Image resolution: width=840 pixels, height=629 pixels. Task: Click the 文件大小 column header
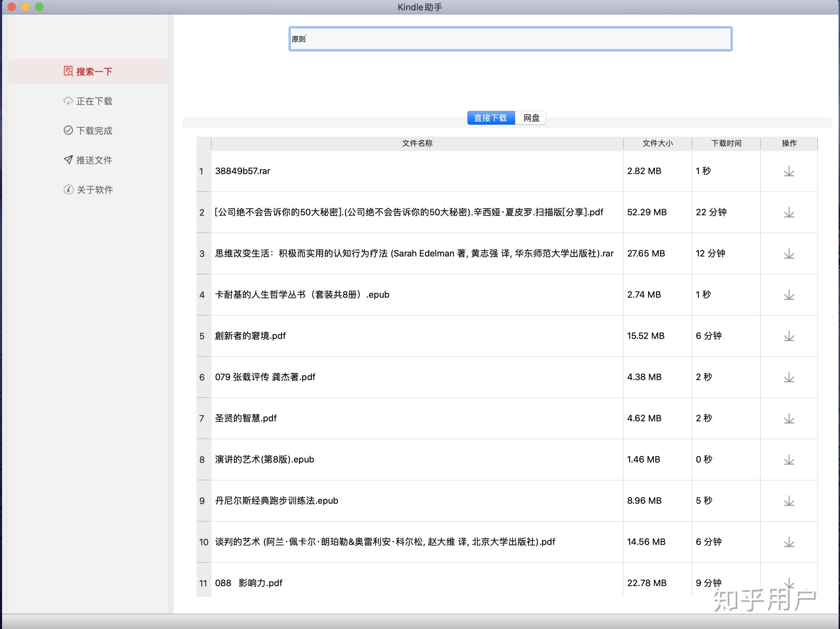[657, 143]
